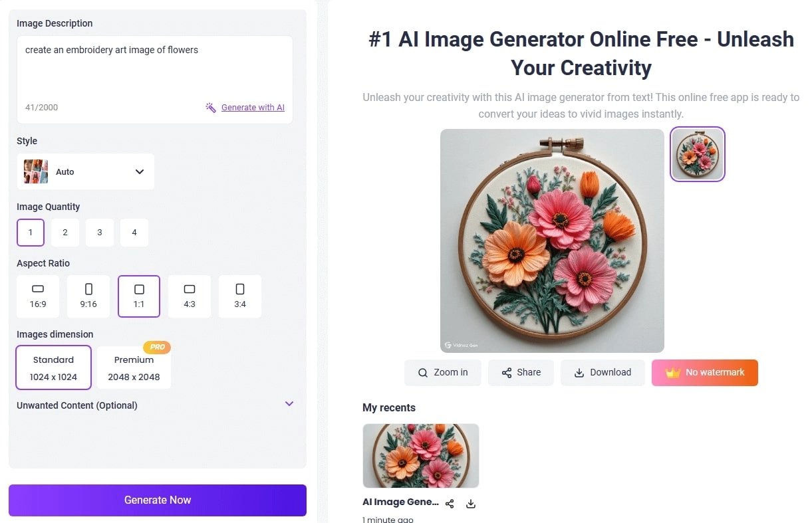Select the 9:16 portrait aspect ratio

(x=88, y=296)
